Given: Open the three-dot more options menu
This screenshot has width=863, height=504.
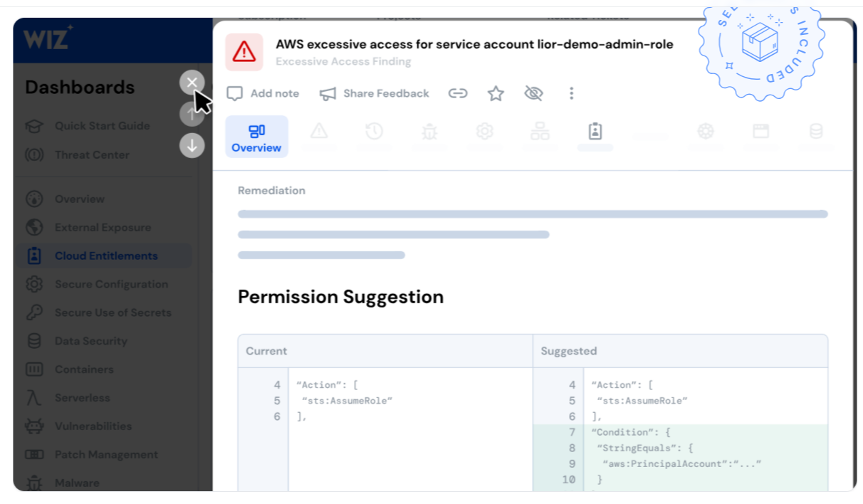Looking at the screenshot, I should [x=571, y=93].
